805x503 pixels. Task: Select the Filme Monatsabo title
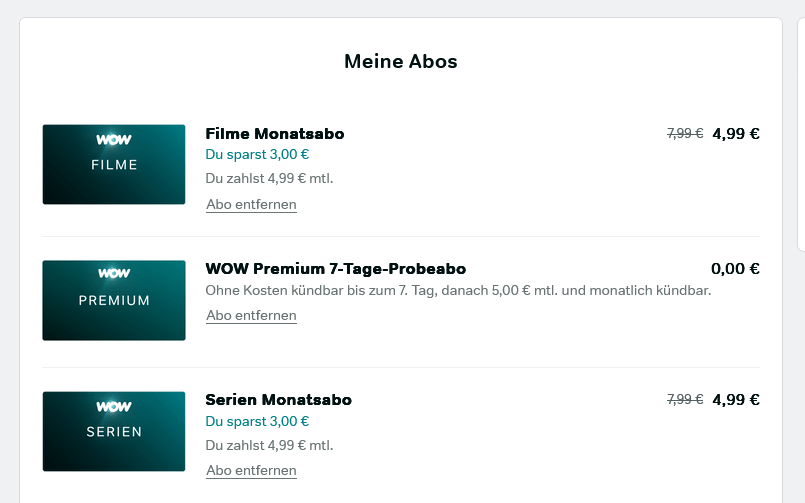(x=275, y=133)
